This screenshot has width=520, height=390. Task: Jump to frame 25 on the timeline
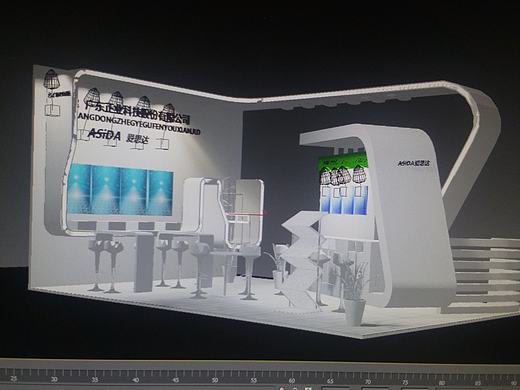(x=14, y=379)
